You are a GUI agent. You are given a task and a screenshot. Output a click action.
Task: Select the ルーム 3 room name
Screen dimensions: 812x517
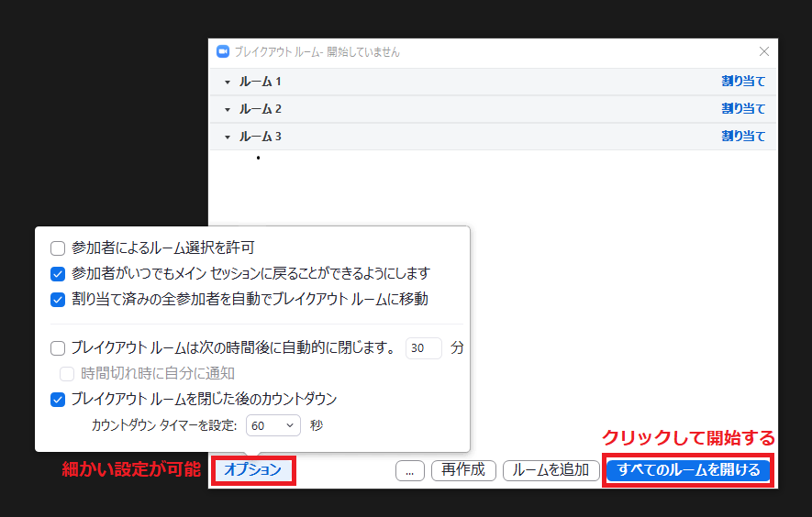pos(260,137)
